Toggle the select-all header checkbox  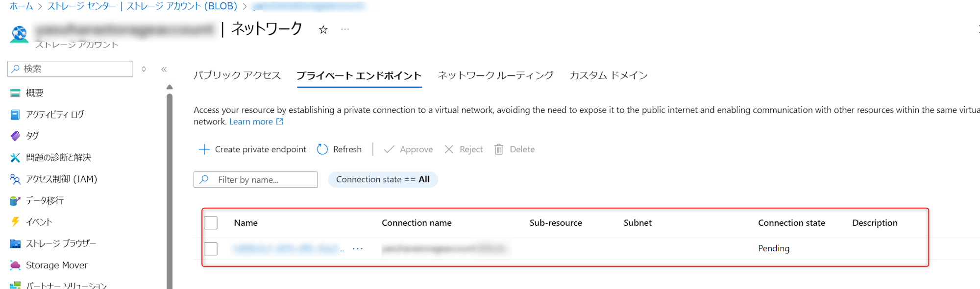211,223
